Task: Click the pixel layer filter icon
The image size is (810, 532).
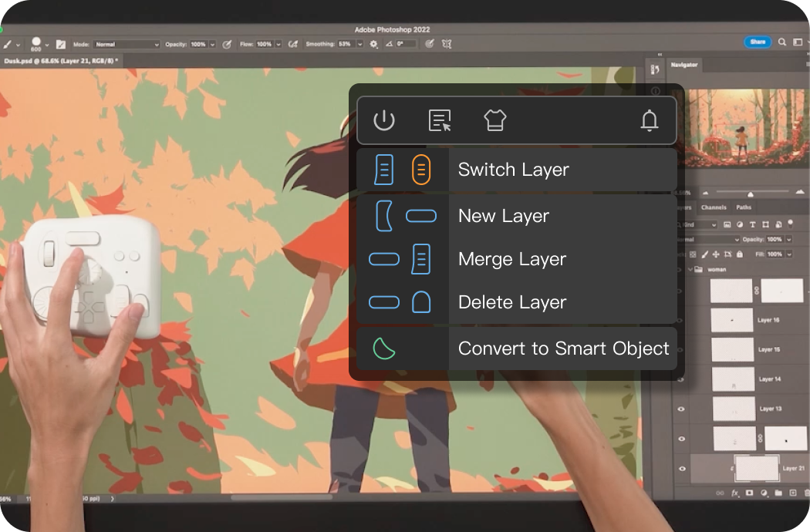Action: click(x=727, y=224)
